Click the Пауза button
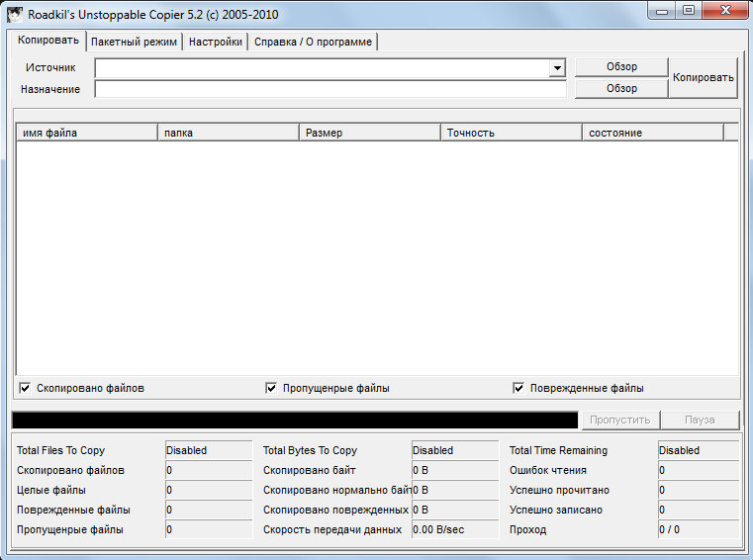Image resolution: width=753 pixels, height=560 pixels. (700, 420)
